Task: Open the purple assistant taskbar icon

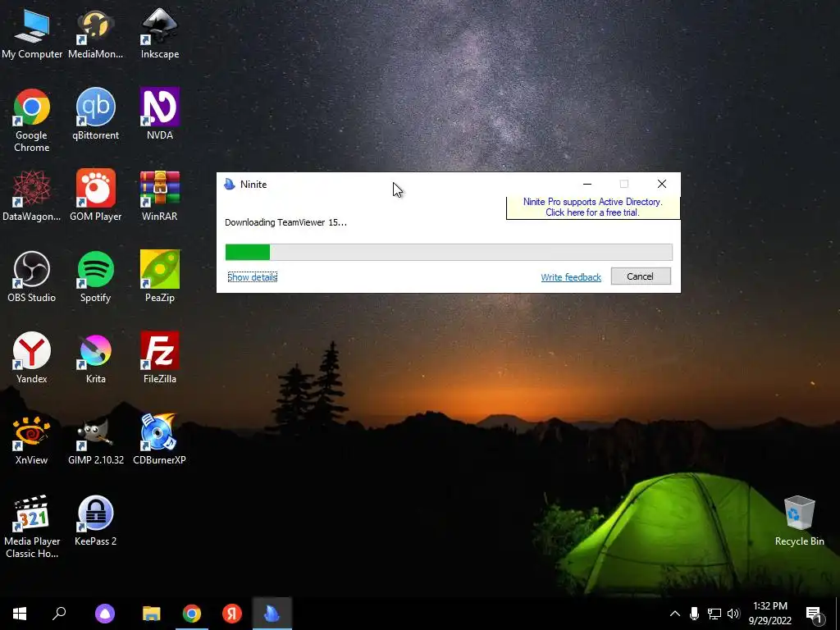Action: coord(104,614)
